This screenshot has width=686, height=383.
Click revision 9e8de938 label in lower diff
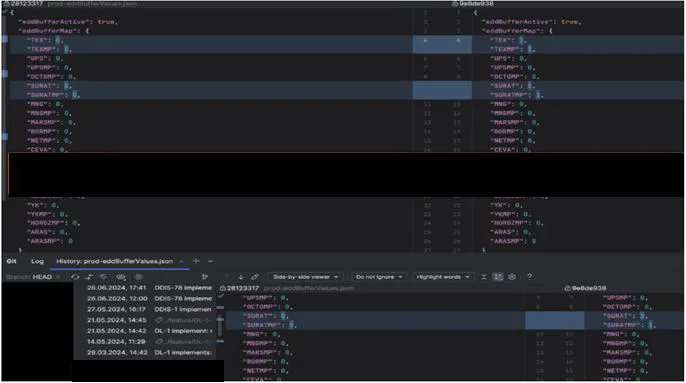pos(589,288)
